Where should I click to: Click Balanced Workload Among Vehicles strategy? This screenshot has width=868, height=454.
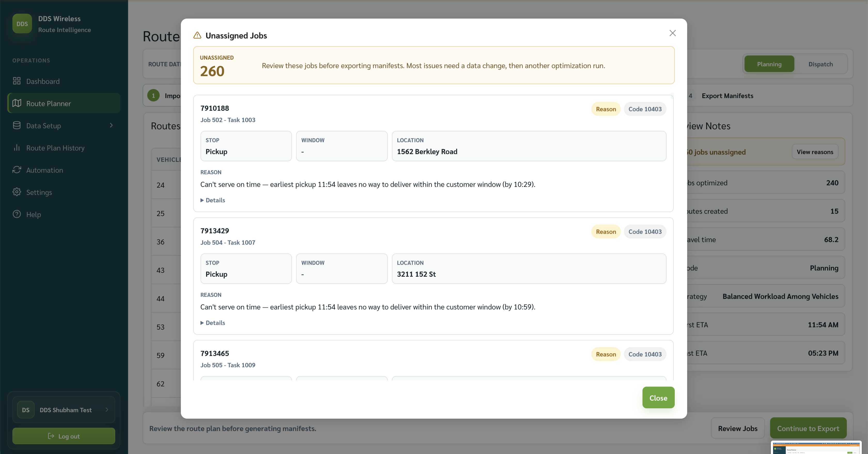point(780,296)
